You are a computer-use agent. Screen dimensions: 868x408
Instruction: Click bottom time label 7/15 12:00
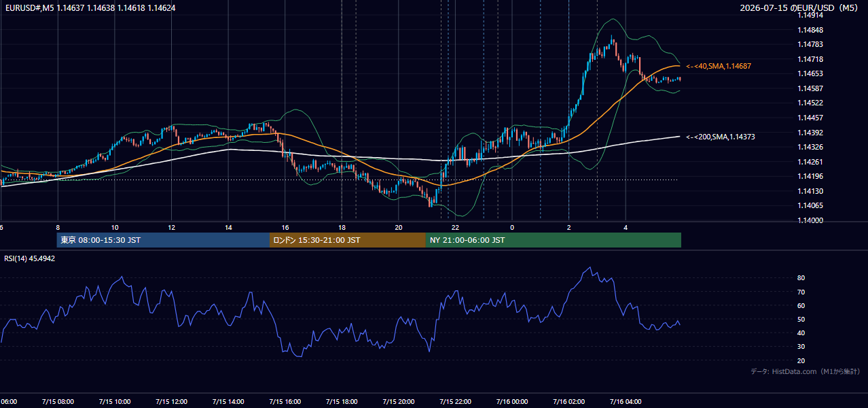(171, 402)
